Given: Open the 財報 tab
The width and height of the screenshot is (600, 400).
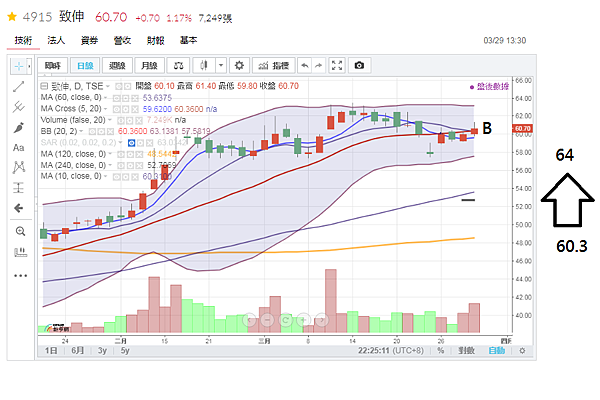Looking at the screenshot, I should pos(155,41).
